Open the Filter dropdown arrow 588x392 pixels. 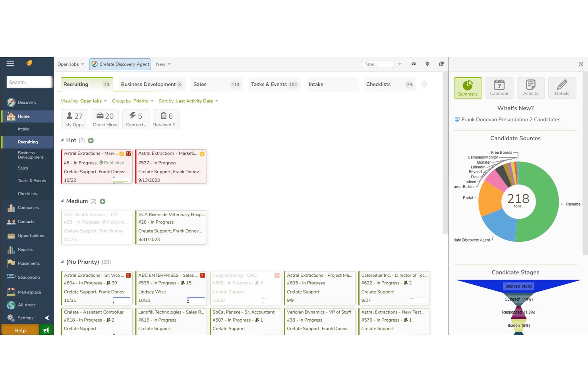(400, 64)
